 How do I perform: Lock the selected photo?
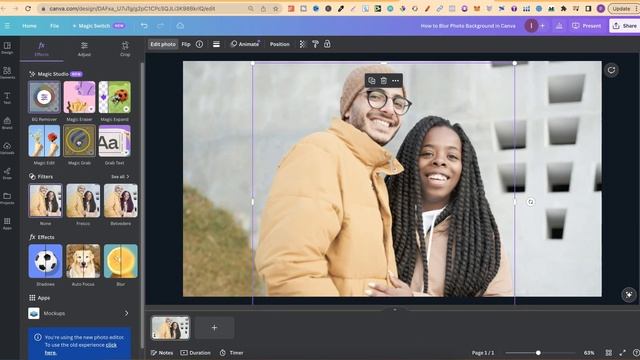[327, 44]
